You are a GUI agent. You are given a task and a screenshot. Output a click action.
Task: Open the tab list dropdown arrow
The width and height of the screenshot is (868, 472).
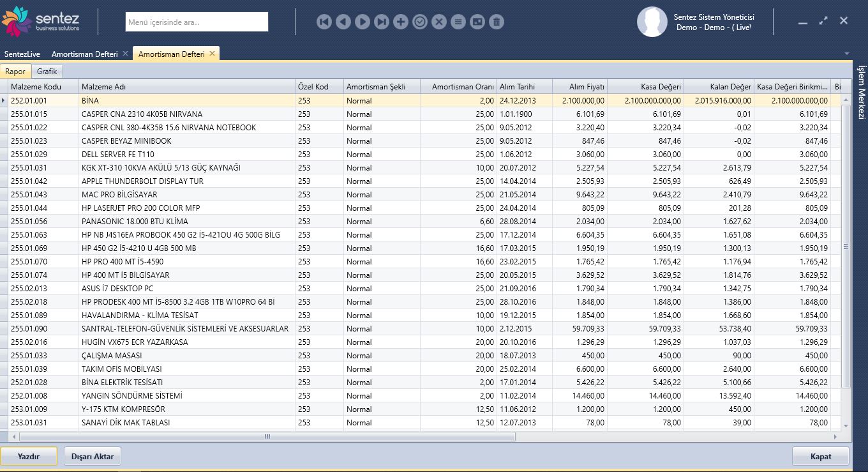[847, 54]
